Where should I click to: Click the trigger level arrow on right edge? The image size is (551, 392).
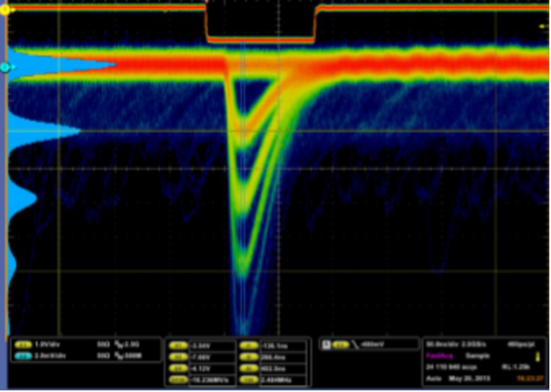coord(543,25)
